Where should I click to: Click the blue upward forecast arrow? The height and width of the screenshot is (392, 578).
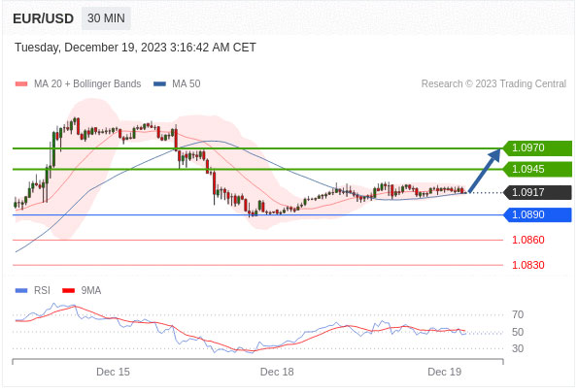(x=485, y=170)
